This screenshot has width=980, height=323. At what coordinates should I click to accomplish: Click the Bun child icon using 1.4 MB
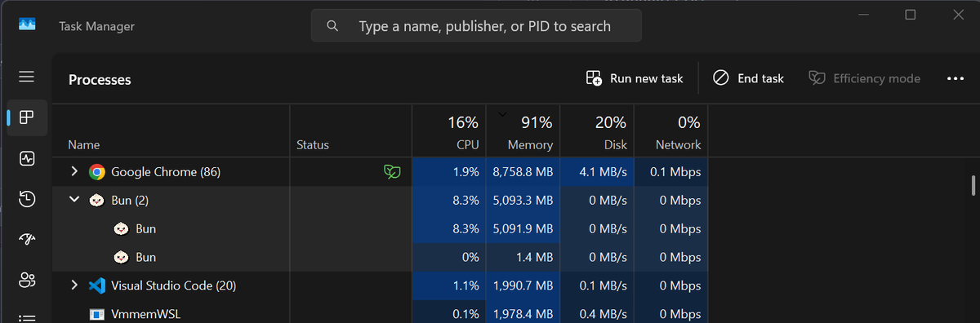pyautogui.click(x=122, y=258)
